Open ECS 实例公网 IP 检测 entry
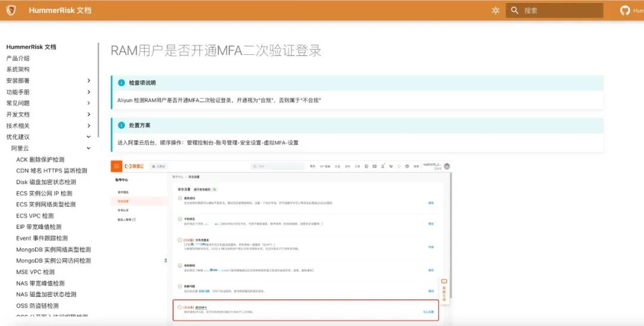Viewport: 644px width, 326px height. [44, 193]
